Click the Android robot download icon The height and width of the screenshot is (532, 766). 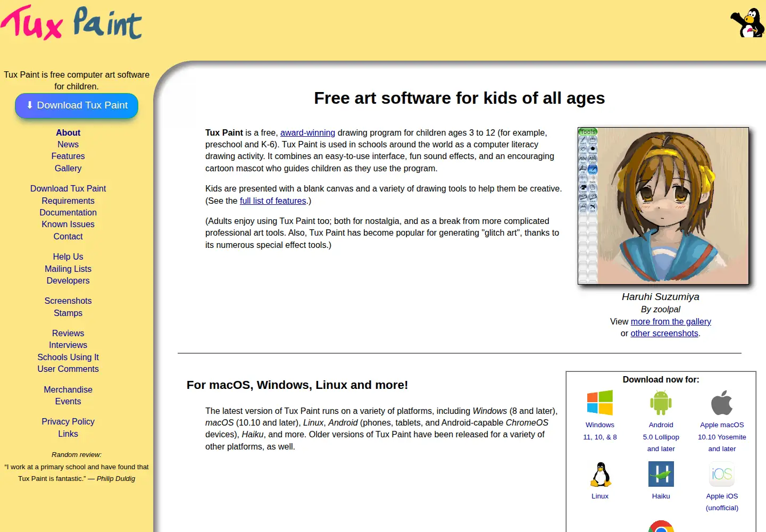click(661, 403)
